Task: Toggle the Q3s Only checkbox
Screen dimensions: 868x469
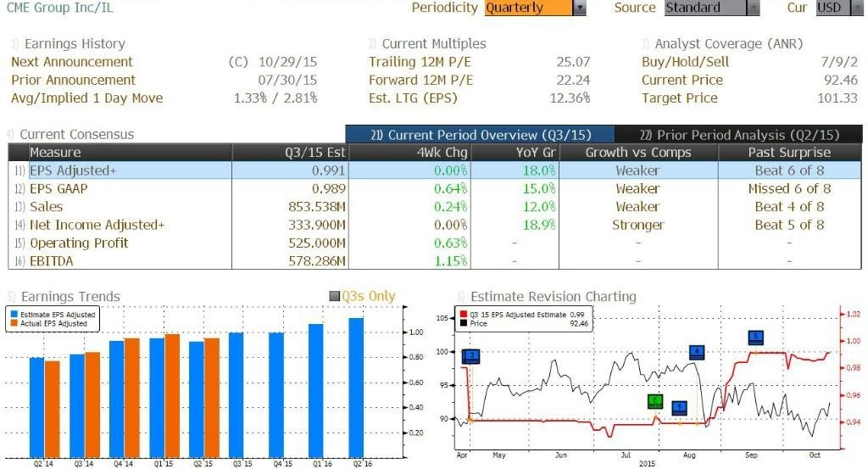Action: pos(334,296)
